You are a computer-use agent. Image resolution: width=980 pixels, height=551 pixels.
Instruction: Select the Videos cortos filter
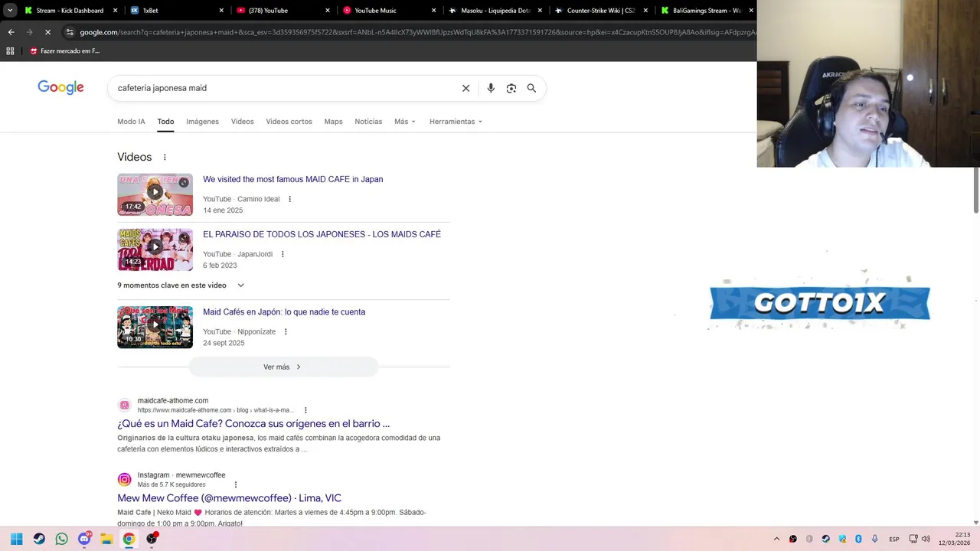click(x=289, y=122)
